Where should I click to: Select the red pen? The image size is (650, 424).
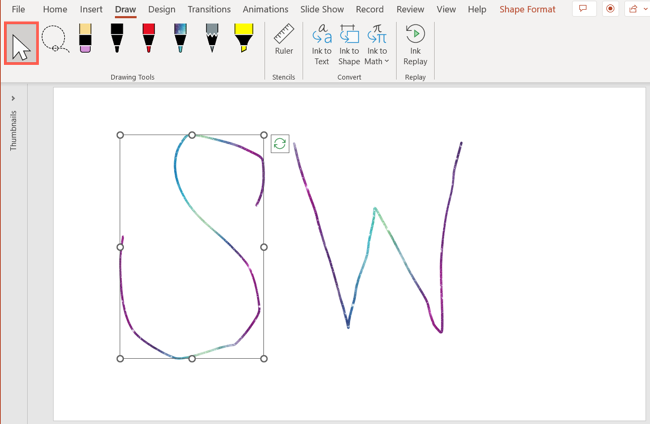click(x=149, y=39)
